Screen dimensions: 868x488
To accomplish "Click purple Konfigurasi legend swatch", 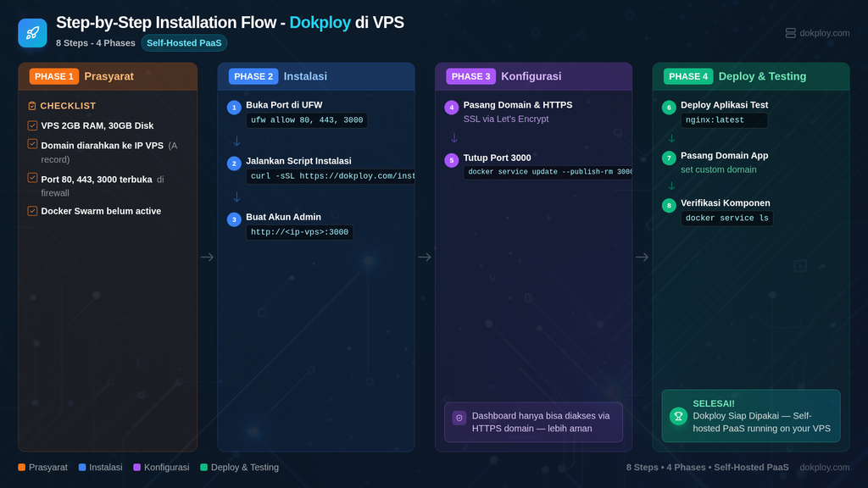I will pos(137,467).
